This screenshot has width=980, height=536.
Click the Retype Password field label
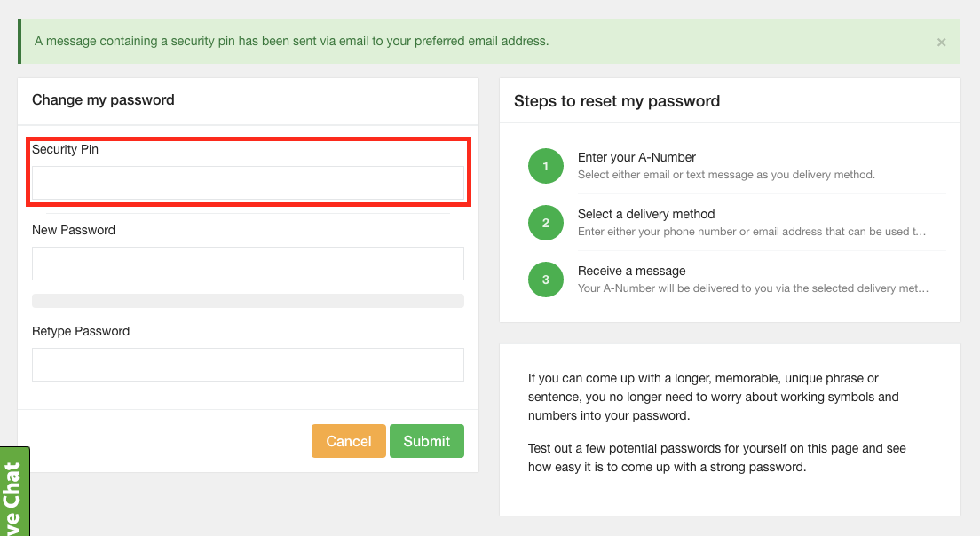81,331
